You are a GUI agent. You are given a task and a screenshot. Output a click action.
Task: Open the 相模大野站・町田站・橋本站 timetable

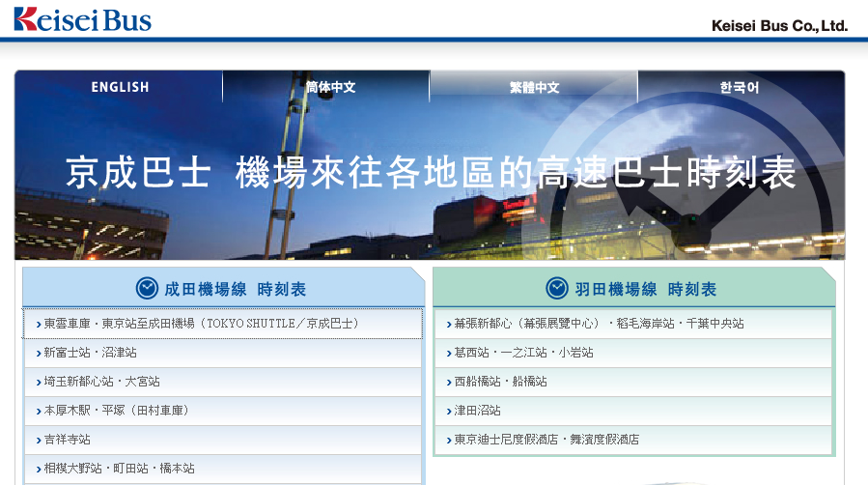(x=222, y=469)
